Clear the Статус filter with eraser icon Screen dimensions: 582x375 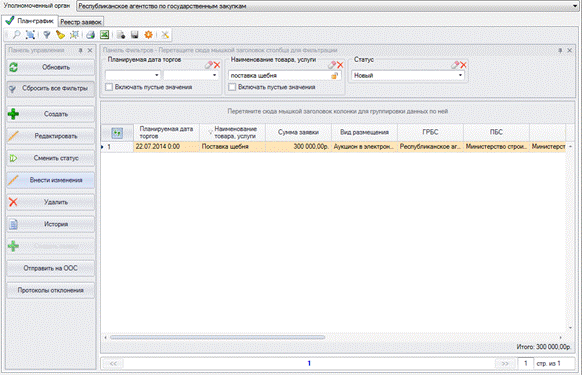(x=455, y=65)
